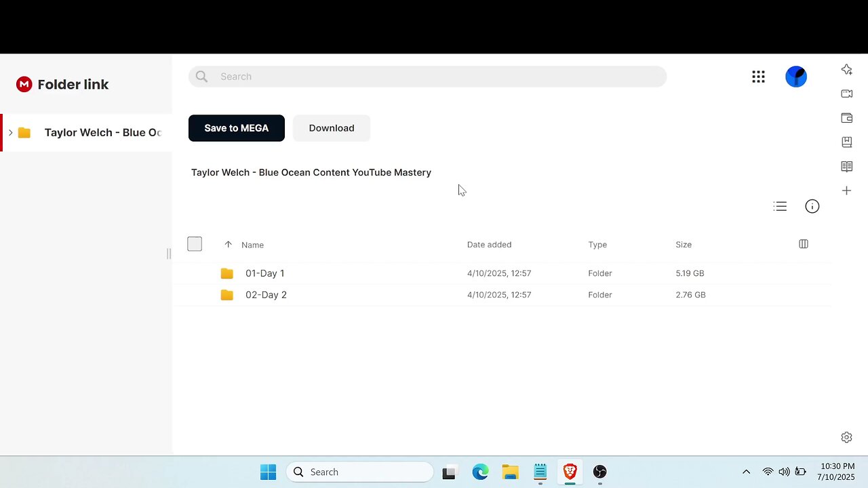Viewport: 868px width, 488px height.
Task: Open the 02-Day 2 folder row
Action: pyautogui.click(x=502, y=295)
